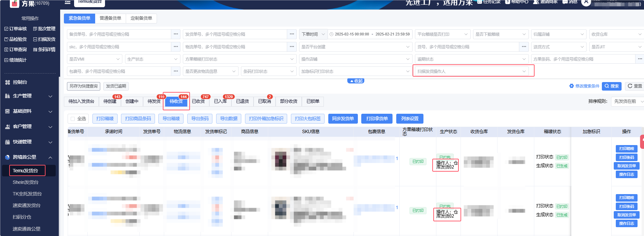644x236 pixels.
Task: Open 扫描发货 shortcut in sidebar
Action: tap(44, 40)
